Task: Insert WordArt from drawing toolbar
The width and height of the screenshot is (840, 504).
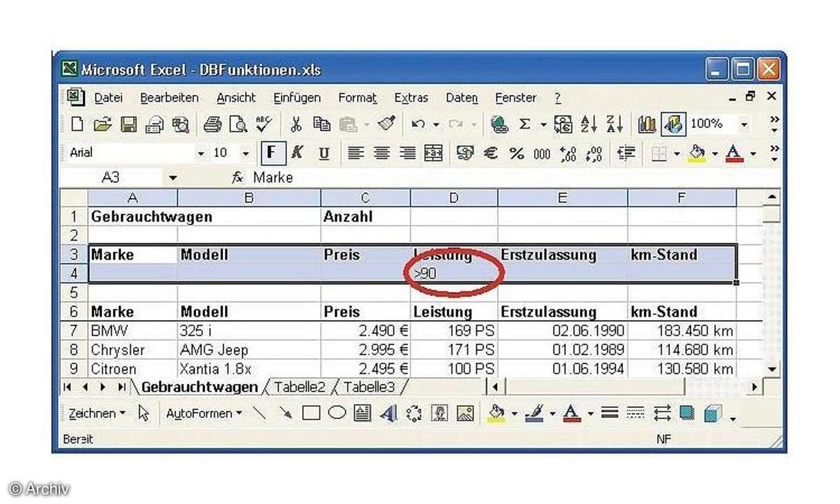Action: click(x=388, y=414)
